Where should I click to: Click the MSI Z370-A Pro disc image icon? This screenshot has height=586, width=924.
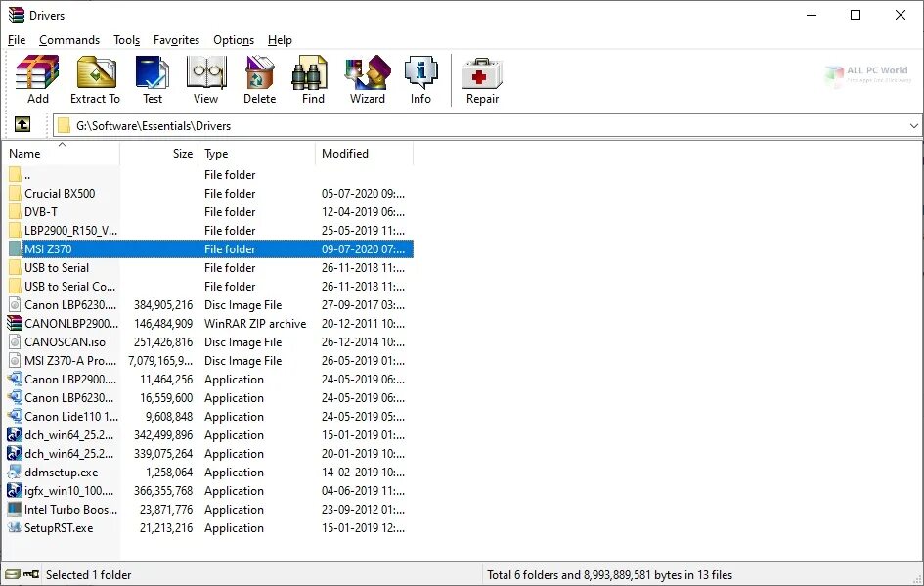pos(15,360)
